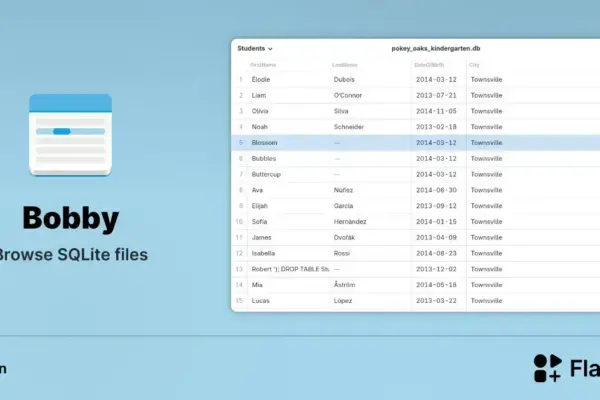Sort by the LastName column header
Viewport: 600px width, 400px height.
pyautogui.click(x=344, y=65)
